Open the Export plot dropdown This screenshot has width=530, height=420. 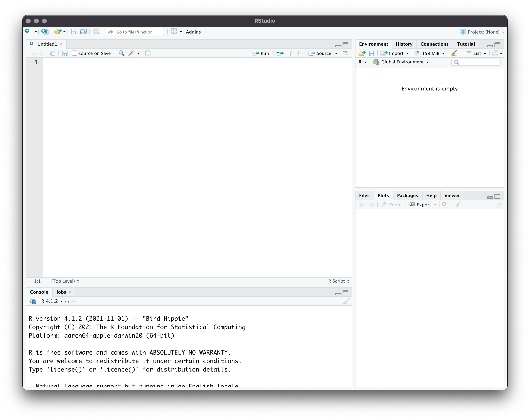422,205
